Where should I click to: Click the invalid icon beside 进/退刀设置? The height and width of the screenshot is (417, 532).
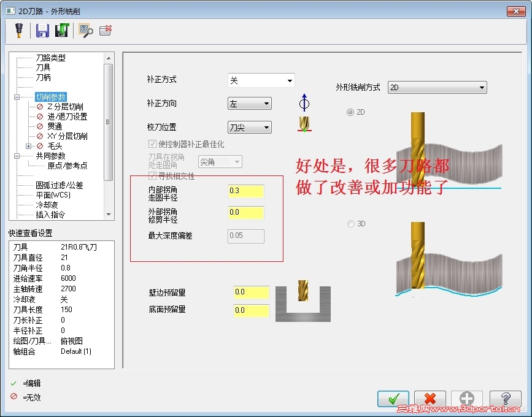pyautogui.click(x=40, y=117)
